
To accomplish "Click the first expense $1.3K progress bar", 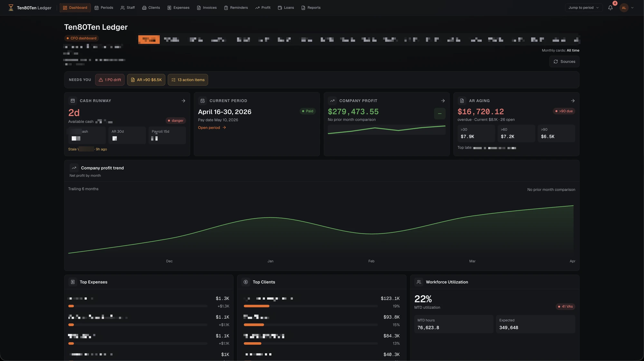I will pyautogui.click(x=138, y=306).
